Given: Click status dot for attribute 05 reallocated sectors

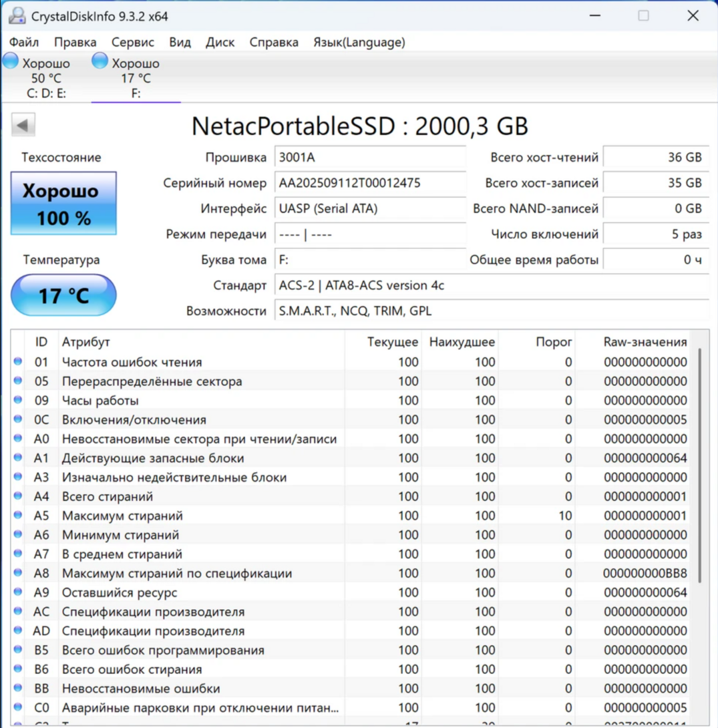Looking at the screenshot, I should [x=18, y=381].
